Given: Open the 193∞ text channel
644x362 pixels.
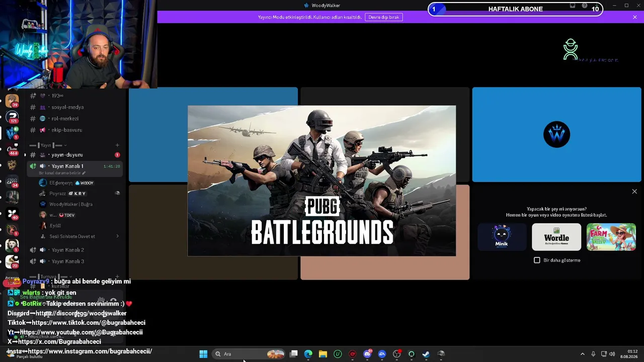Looking at the screenshot, I should click(x=74, y=96).
